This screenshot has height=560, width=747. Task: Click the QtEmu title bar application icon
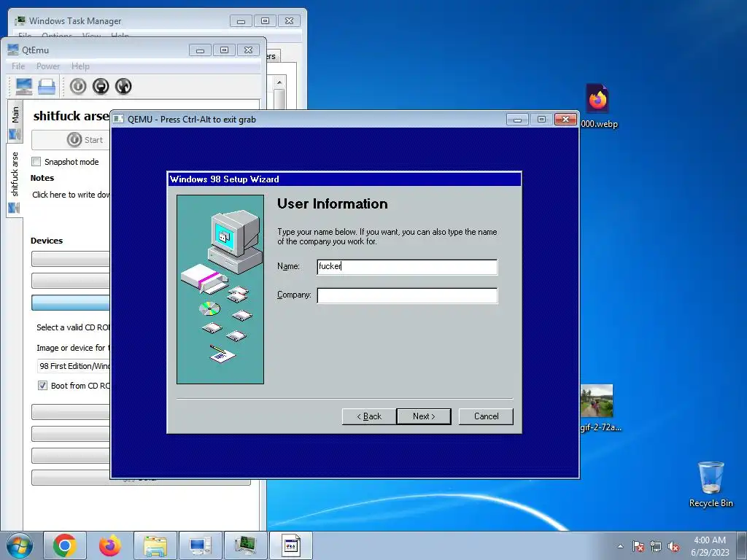pyautogui.click(x=13, y=50)
